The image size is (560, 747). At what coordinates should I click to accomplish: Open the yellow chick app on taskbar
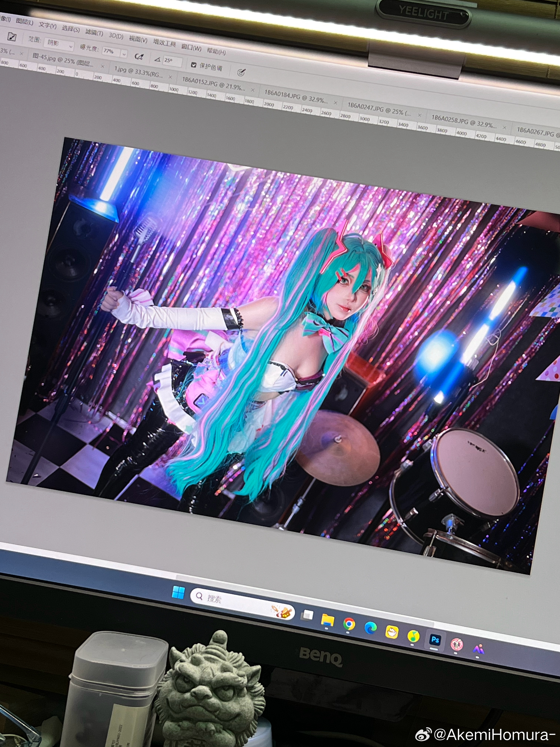[x=391, y=632]
